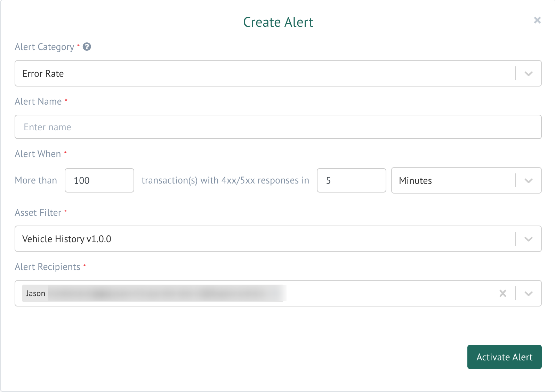Click the Minutes selected value text
Screen dimensions: 555x392
415,181
